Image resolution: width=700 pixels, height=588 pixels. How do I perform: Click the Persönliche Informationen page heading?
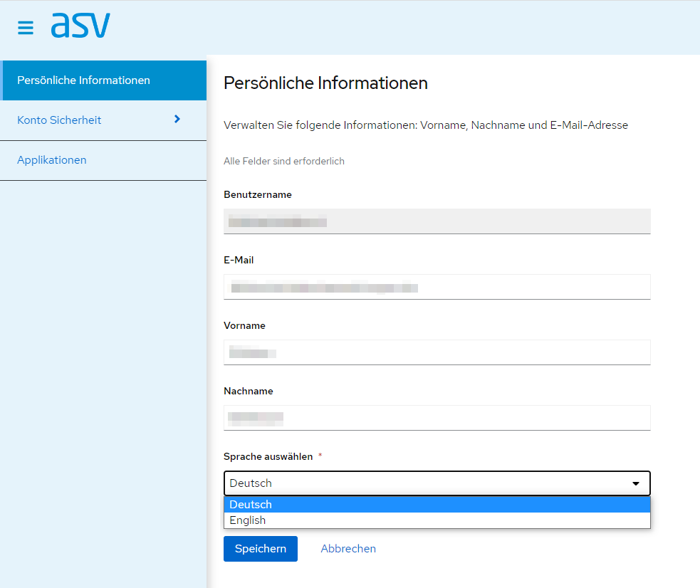click(x=325, y=83)
